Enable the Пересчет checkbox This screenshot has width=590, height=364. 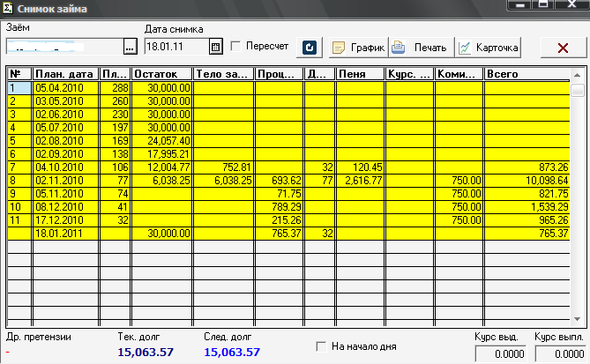[x=235, y=46]
